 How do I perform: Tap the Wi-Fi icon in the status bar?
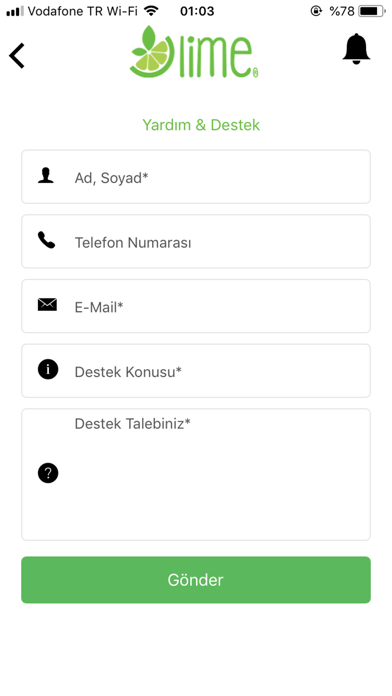click(x=151, y=11)
